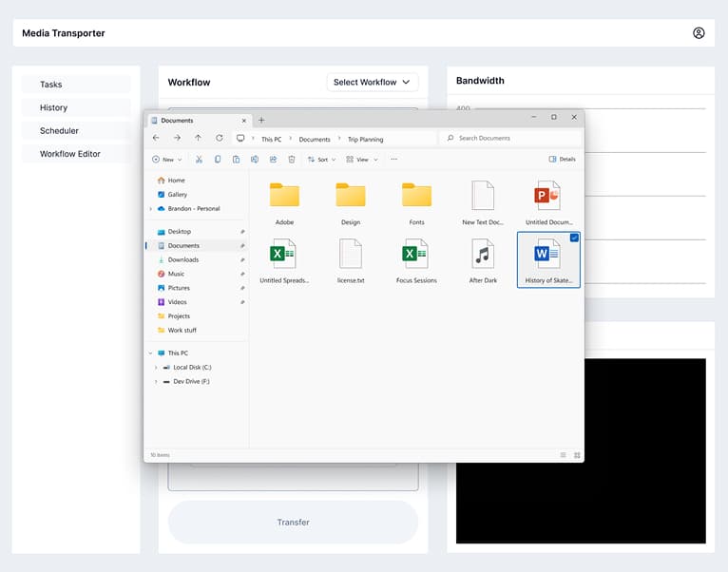Viewport: 728px width, 572px height.
Task: Open Scheduler in Media Transporter sidebar
Action: tap(76, 131)
